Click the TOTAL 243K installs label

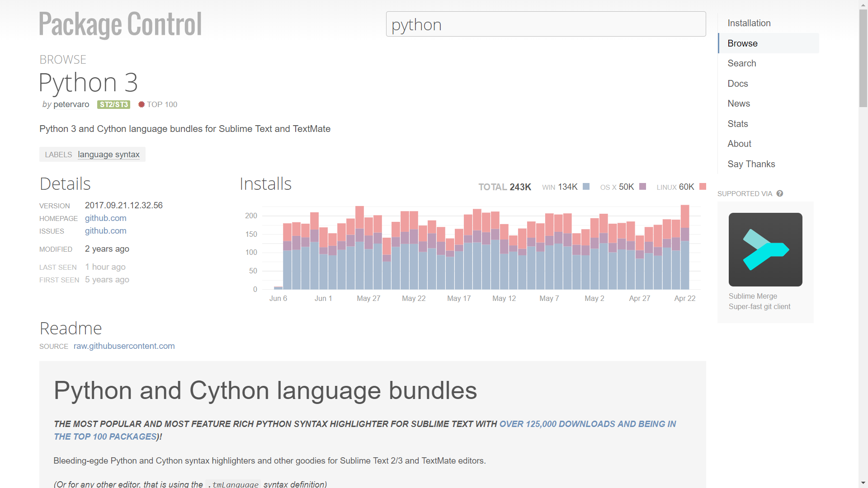[505, 187]
